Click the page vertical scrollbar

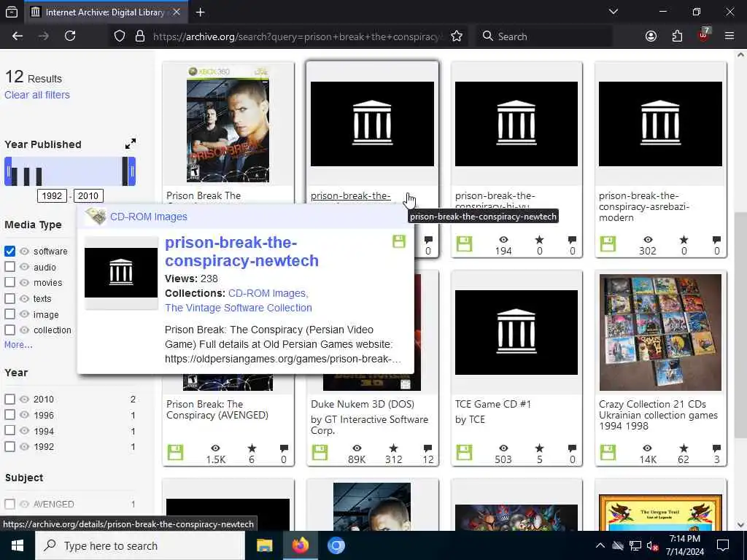point(740,324)
